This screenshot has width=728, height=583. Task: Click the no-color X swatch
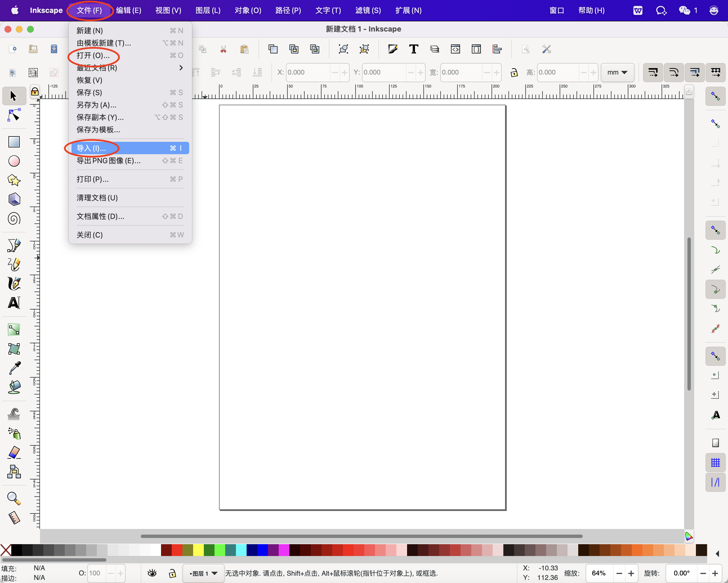tap(6, 550)
